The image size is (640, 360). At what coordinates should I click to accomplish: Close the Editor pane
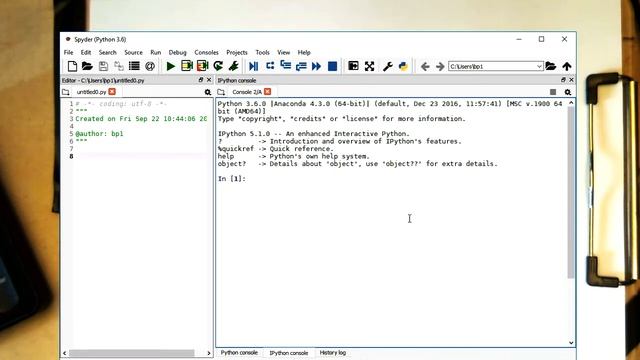pos(209,80)
